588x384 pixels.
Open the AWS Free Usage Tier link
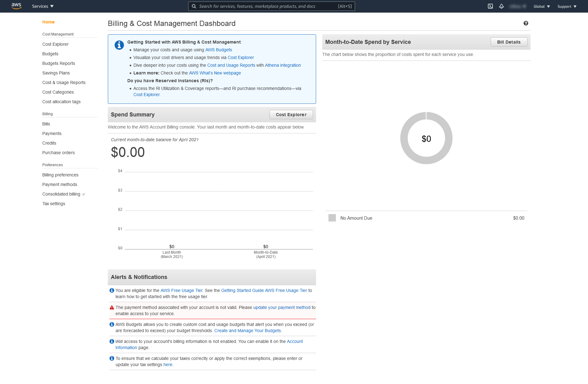[x=181, y=290]
